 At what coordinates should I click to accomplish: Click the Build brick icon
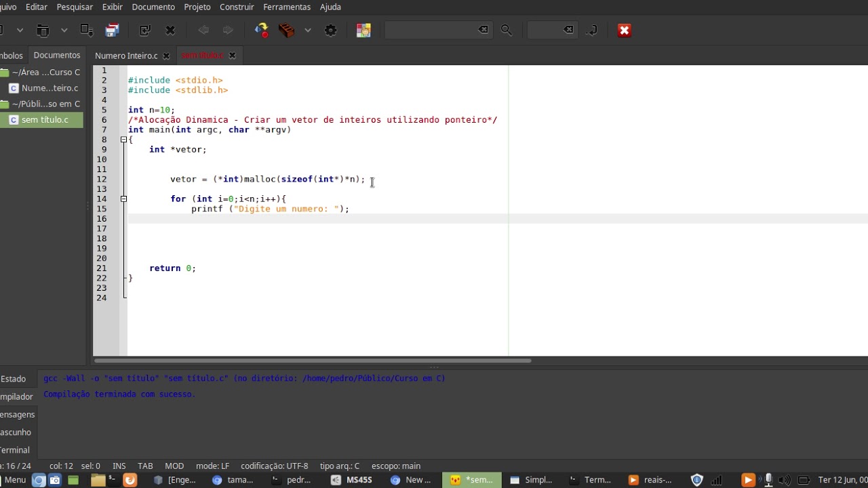287,30
